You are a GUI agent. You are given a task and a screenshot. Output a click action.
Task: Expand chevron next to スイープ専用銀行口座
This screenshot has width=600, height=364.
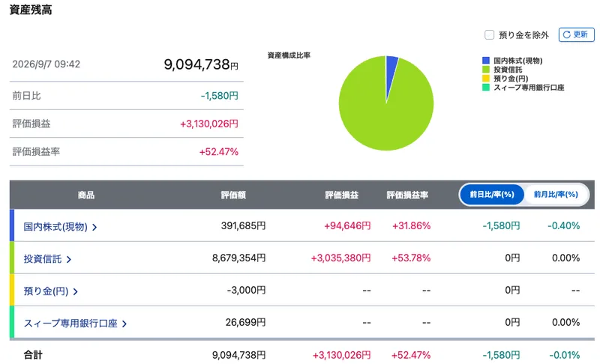[124, 324]
